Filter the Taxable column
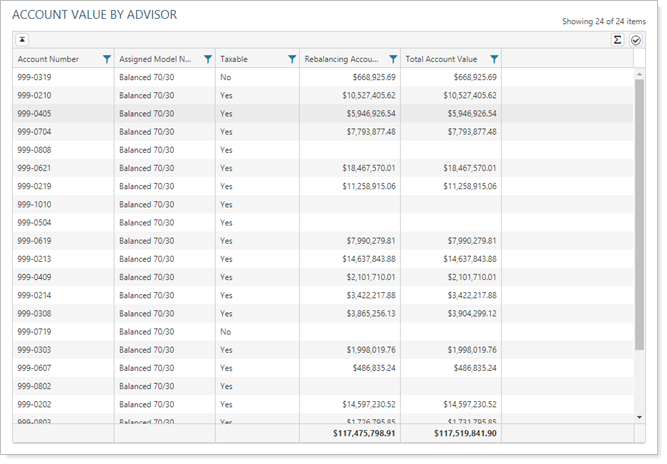This screenshot has width=667, height=464. (x=291, y=59)
